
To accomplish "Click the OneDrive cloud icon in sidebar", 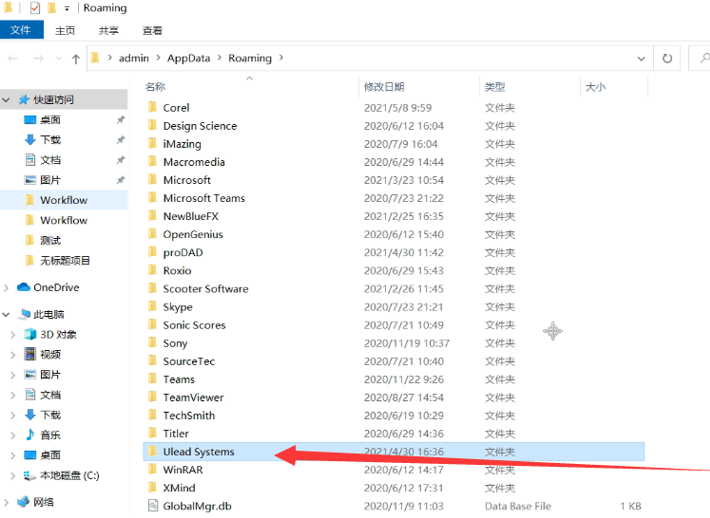I will point(23,287).
